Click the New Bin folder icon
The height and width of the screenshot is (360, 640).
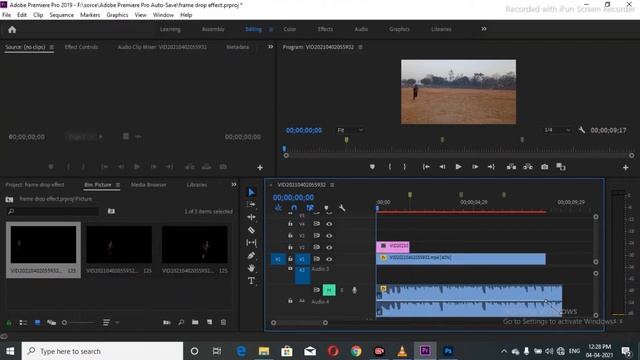(x=195, y=322)
